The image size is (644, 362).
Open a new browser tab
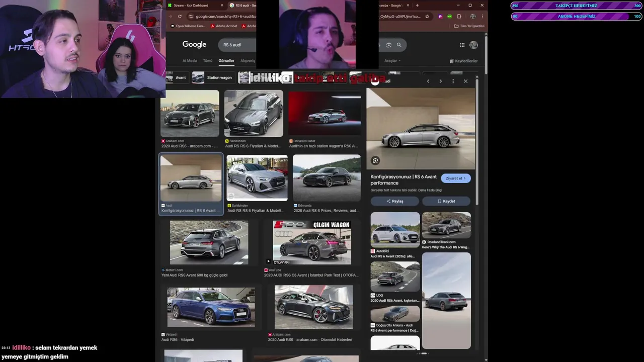tap(417, 5)
